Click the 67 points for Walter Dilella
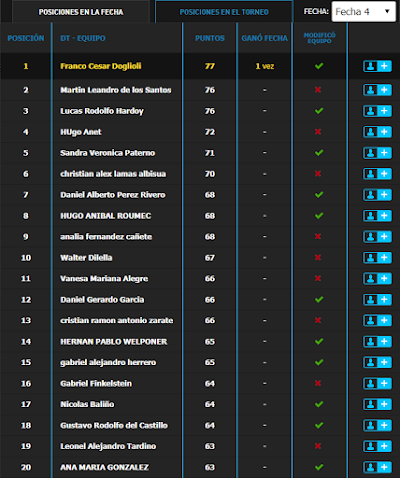 pyautogui.click(x=210, y=258)
